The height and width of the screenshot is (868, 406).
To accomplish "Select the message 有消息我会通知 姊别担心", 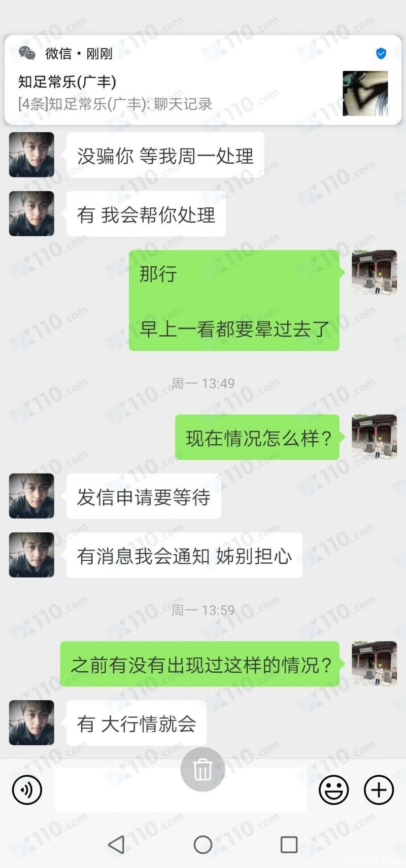I will coord(184,555).
